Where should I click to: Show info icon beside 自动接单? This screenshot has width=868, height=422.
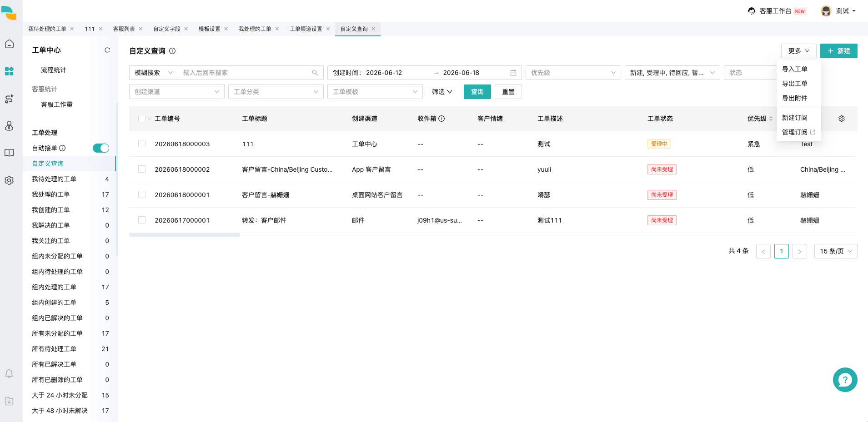[x=62, y=148]
